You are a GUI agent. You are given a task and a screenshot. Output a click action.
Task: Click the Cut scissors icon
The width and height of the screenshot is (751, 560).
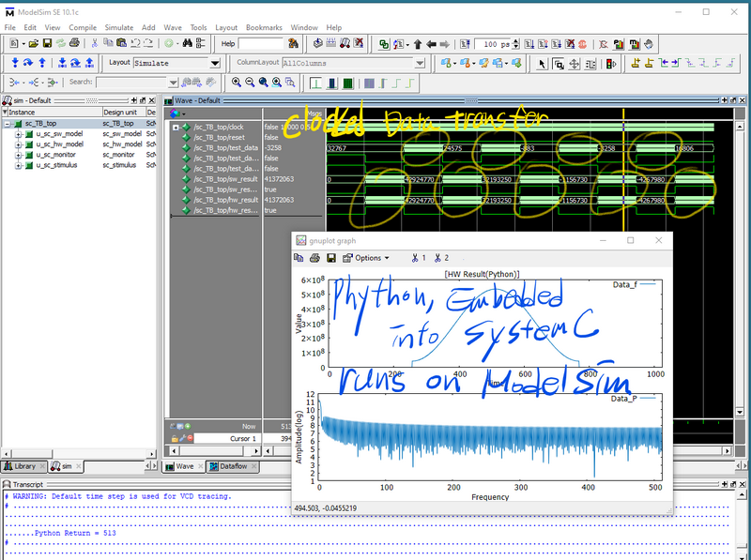95,43
